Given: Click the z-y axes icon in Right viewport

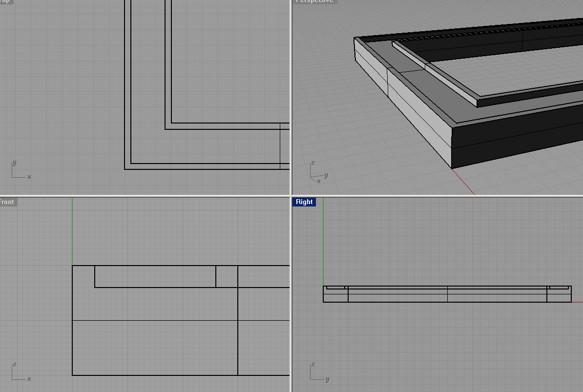Looking at the screenshot, I should [317, 372].
